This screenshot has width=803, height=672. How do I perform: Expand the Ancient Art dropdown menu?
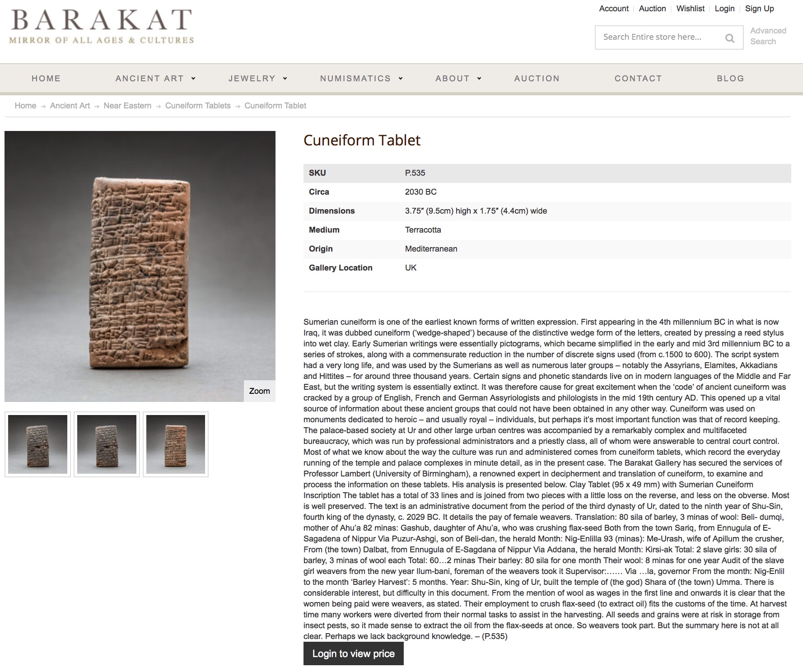pyautogui.click(x=155, y=79)
